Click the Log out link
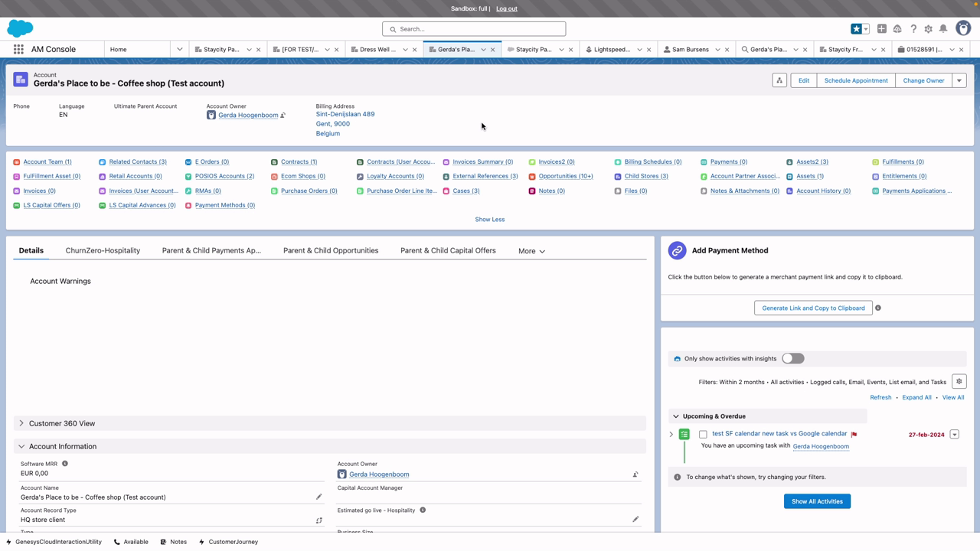Viewport: 980px width, 551px height. click(507, 8)
